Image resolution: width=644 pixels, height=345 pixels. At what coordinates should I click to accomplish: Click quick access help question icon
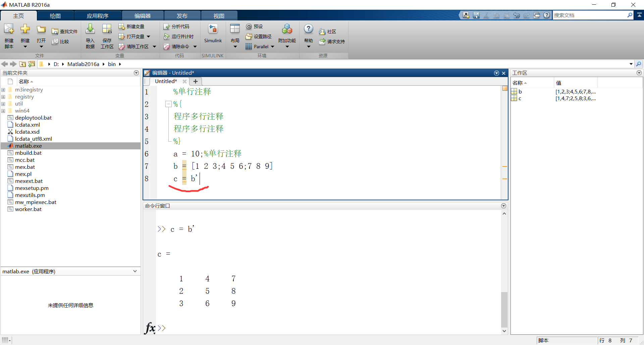[547, 15]
